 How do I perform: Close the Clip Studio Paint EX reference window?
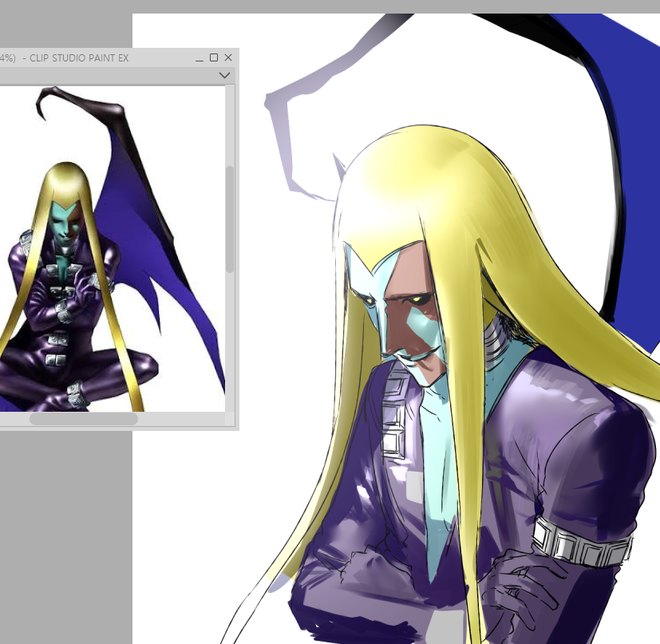[x=228, y=57]
